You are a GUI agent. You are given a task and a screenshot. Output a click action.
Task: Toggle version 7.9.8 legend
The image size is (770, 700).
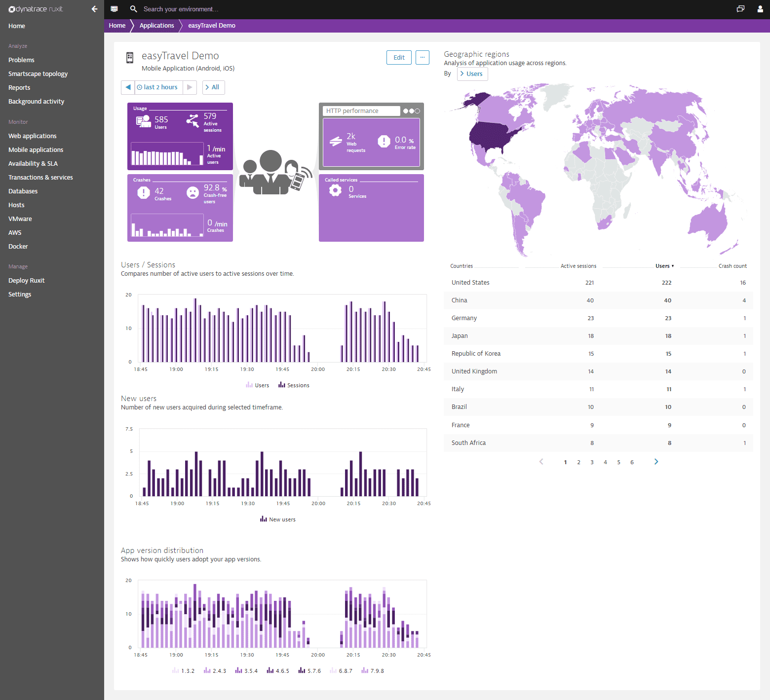click(x=373, y=671)
